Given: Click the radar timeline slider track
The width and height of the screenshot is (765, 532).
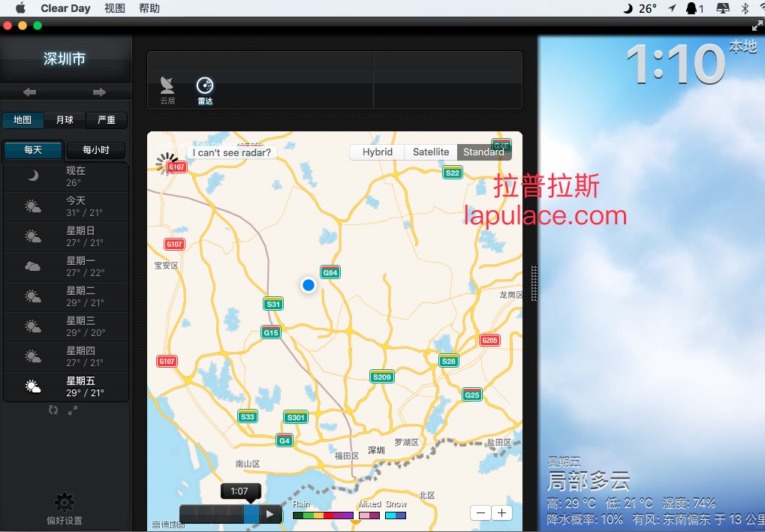Looking at the screenshot, I should point(221,514).
